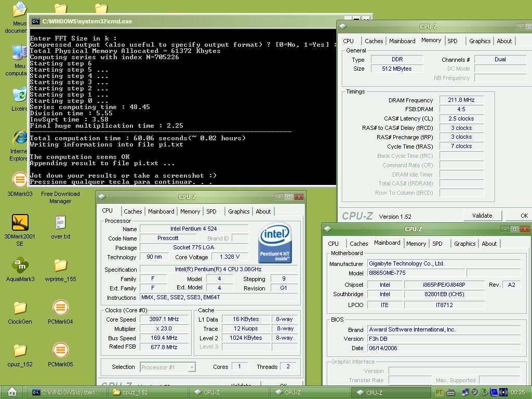Open the Lixeira recycle bin icon
The height and width of the screenshot is (399, 532).
point(20,95)
